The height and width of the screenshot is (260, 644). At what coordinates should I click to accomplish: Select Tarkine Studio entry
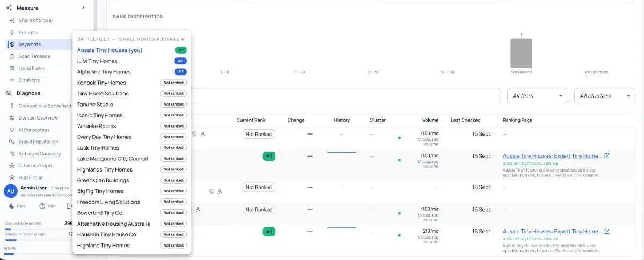(95, 105)
